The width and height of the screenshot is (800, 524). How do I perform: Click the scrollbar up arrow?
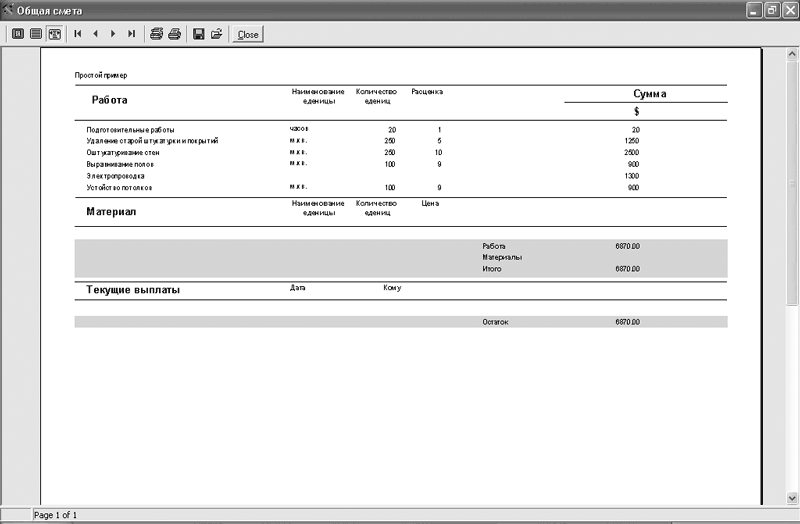(792, 53)
